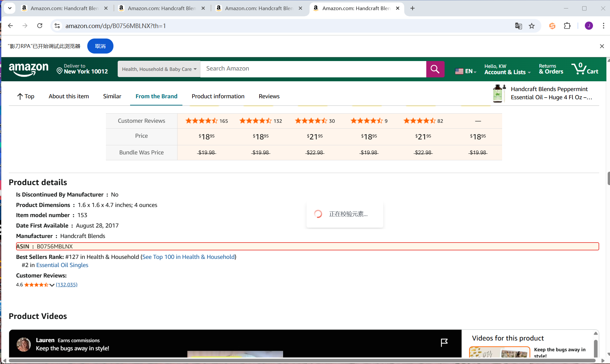
Task: Open See Top 100 in Health & Household
Action: point(188,257)
